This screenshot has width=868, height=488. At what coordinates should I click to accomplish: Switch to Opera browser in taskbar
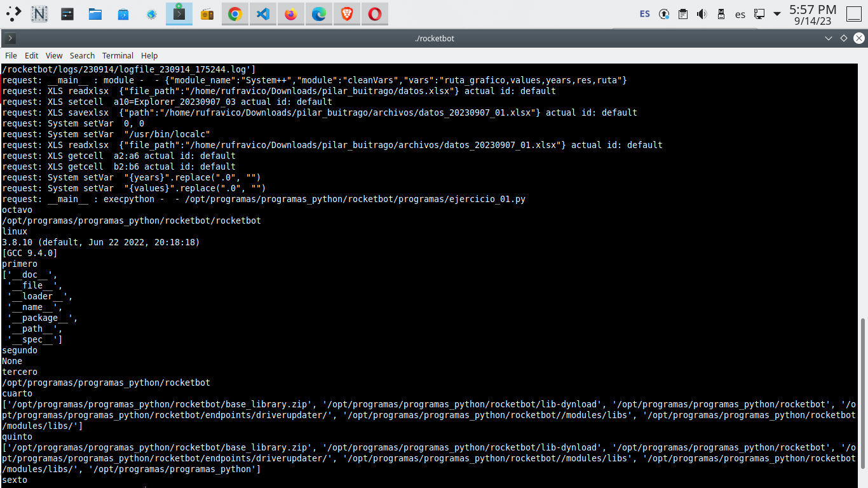tap(375, 14)
